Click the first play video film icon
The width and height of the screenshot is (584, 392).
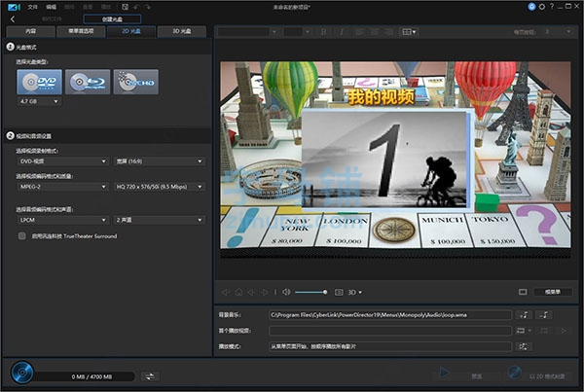521,331
